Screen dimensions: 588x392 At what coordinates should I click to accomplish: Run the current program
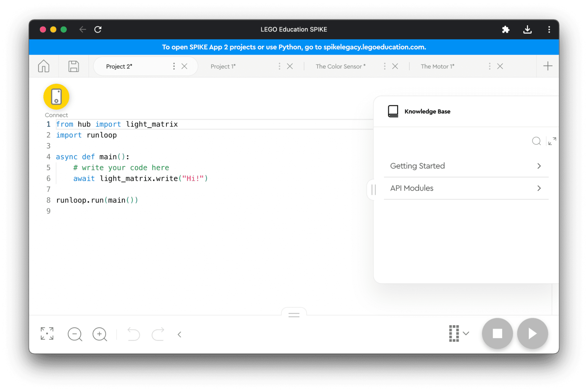(x=532, y=334)
